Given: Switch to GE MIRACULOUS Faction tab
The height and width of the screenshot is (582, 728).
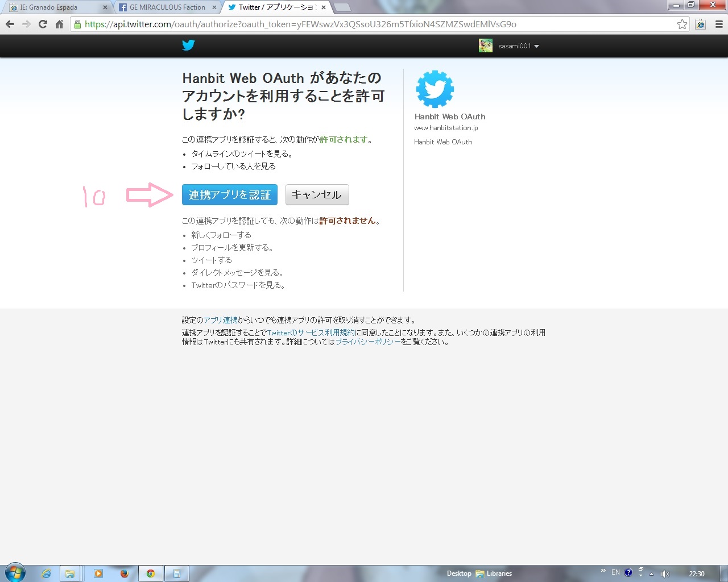Looking at the screenshot, I should click(x=169, y=7).
